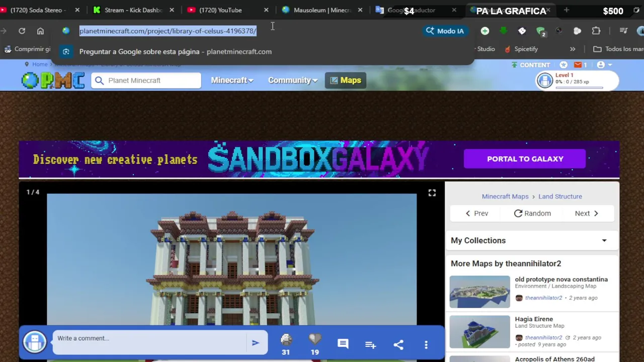Open the star favorites icon in header
Image resolution: width=644 pixels, height=362 pixels.
click(x=563, y=65)
